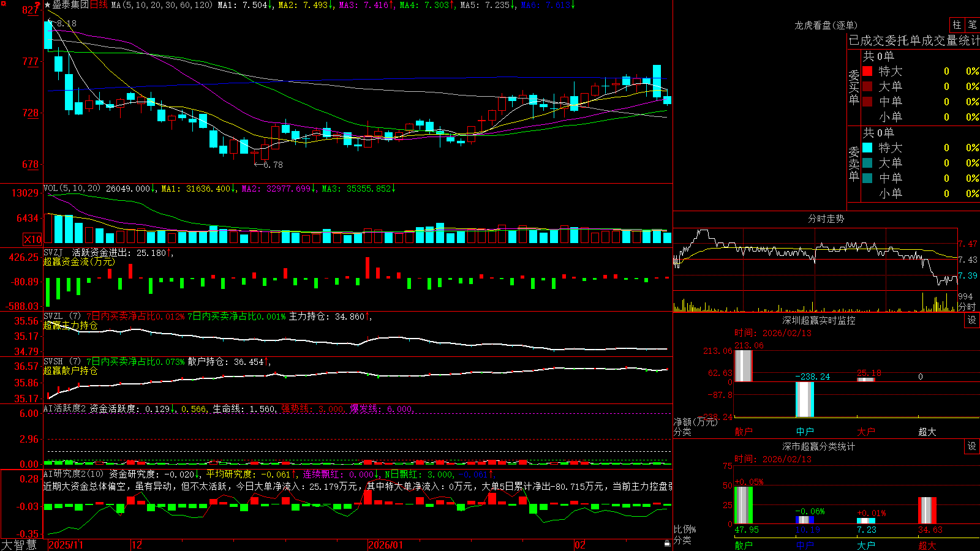Click the 8.18 high price marker
The height and width of the screenshot is (551, 980).
click(x=66, y=23)
